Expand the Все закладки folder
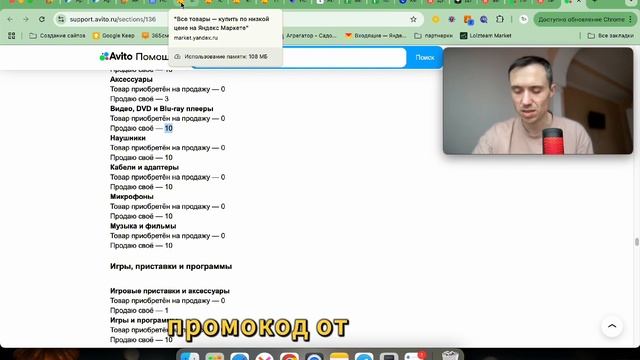Image resolution: width=640 pixels, height=360 pixels. pos(611,36)
